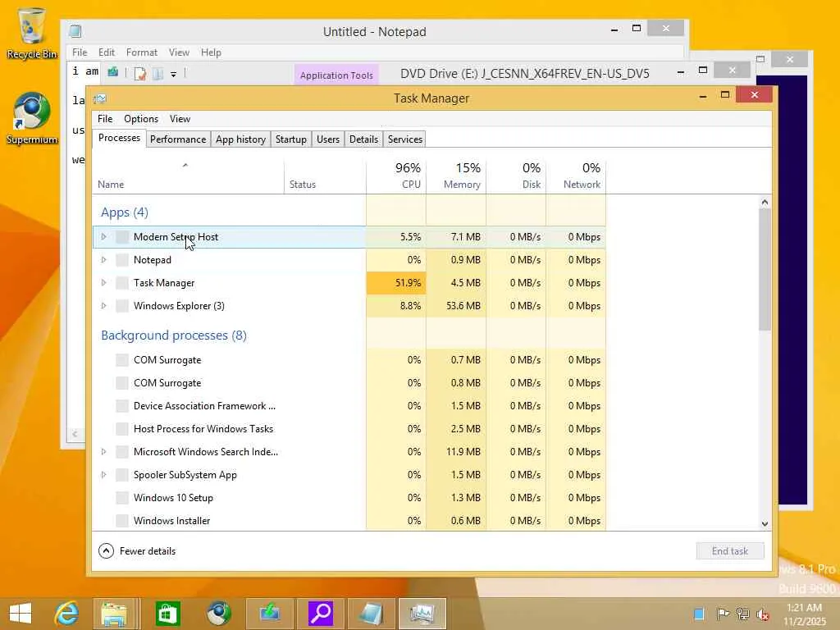Click DVD Drive window quick access properties icon
840x630 pixels.
click(140, 73)
